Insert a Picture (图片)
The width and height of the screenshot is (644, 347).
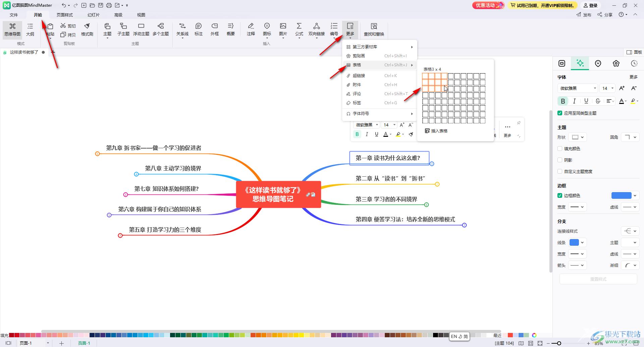283,30
